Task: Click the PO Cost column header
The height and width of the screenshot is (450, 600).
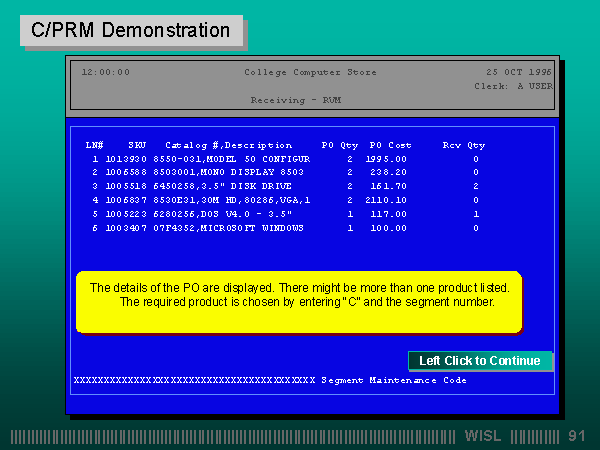Action: (389, 145)
